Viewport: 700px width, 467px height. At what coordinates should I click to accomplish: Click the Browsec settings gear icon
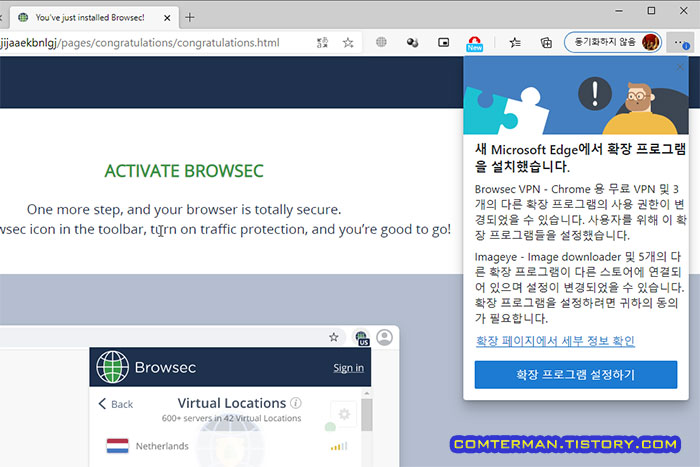tap(344, 414)
